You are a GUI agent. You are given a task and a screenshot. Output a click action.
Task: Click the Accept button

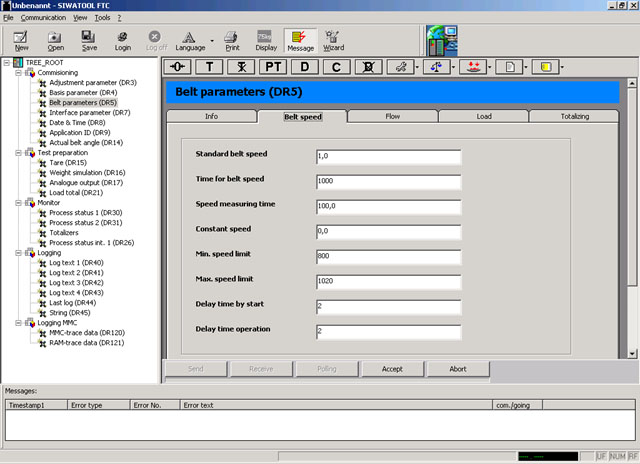[392, 369]
